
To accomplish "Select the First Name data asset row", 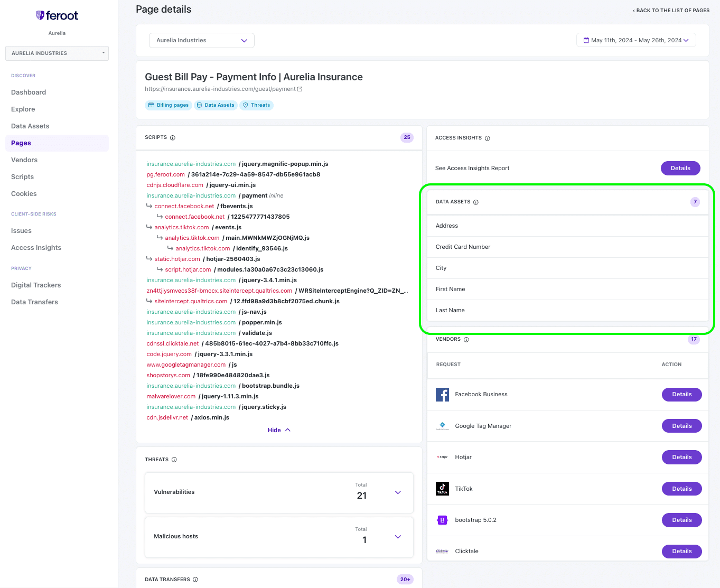I will (x=567, y=289).
